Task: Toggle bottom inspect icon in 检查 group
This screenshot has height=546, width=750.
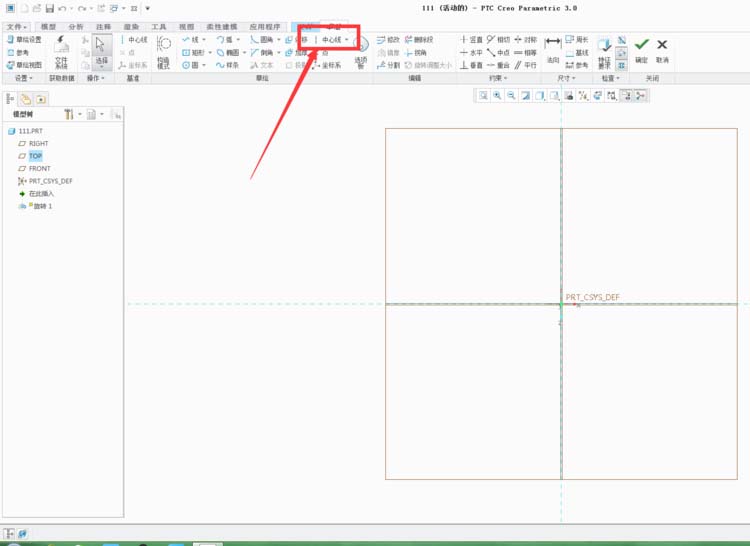Action: 621,65
